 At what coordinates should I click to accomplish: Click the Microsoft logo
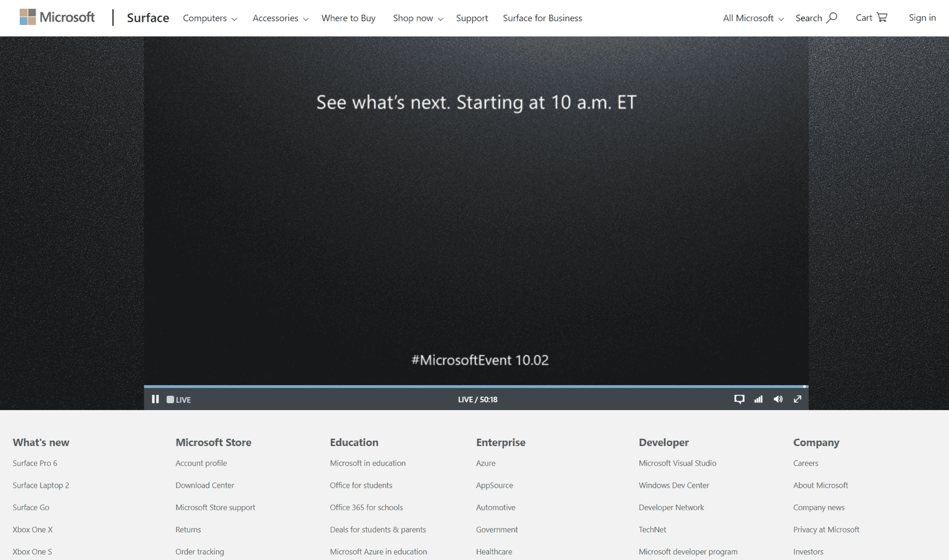(57, 18)
